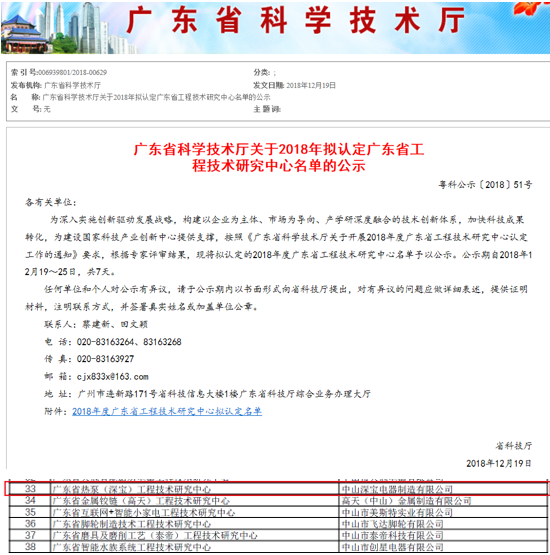Viewport: 550px width, 555px height.
Task: Click the 分类 label
Action: [x=262, y=73]
